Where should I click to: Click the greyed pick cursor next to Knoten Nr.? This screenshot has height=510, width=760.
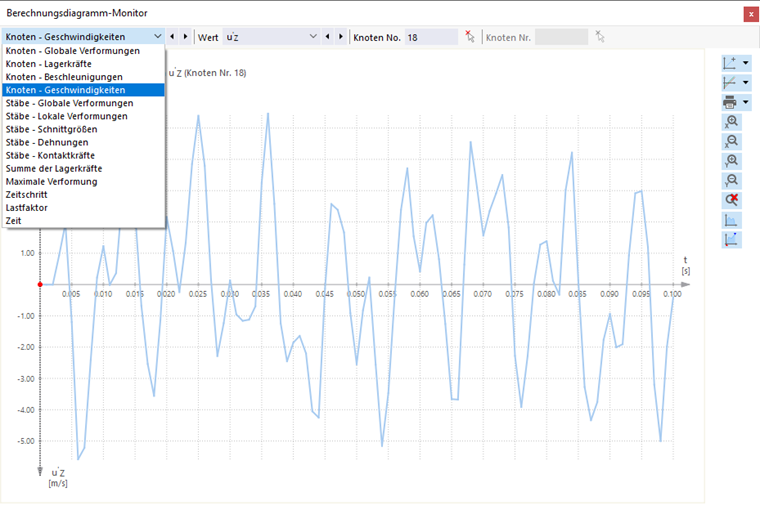(600, 37)
